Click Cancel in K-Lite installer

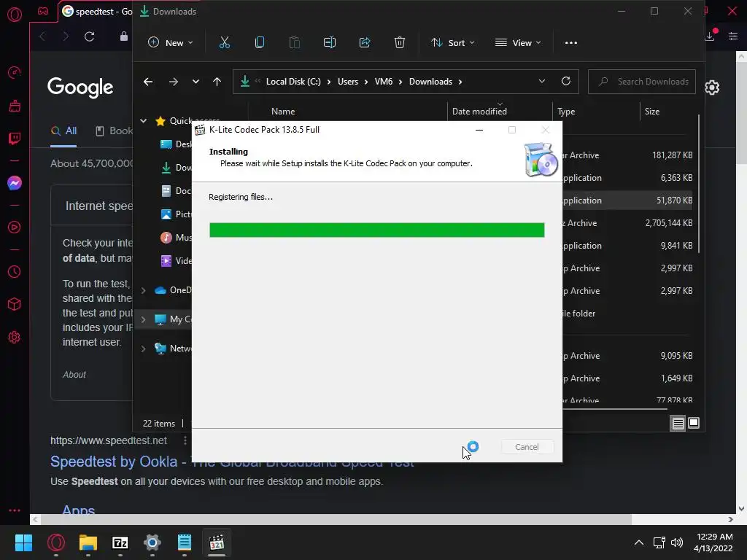[527, 447]
